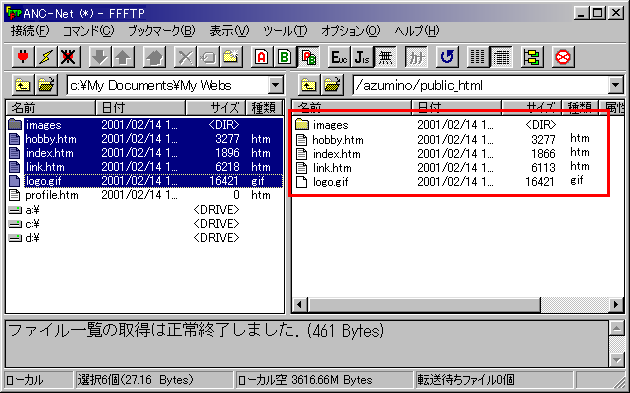Go up one folder in remote pane

pos(309,85)
